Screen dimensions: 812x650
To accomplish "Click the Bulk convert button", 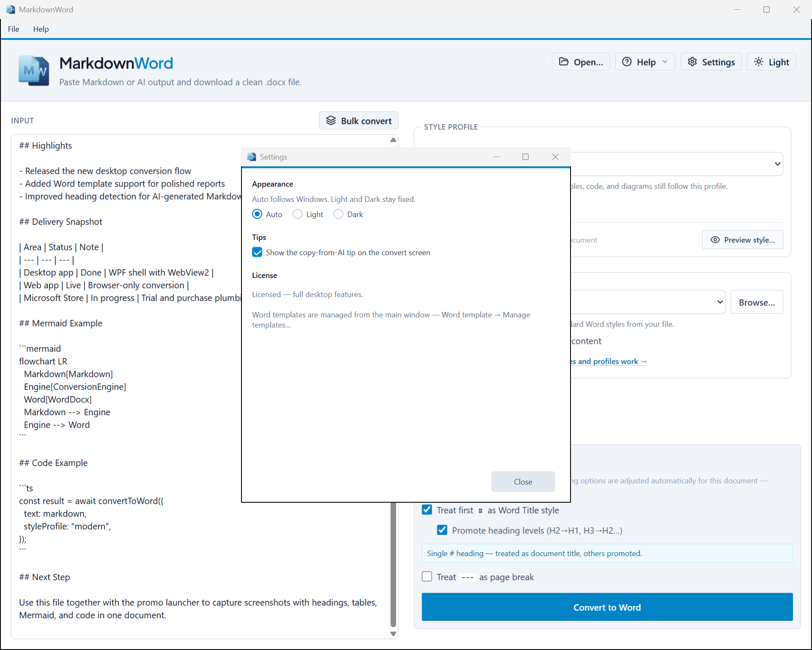I will (x=359, y=121).
